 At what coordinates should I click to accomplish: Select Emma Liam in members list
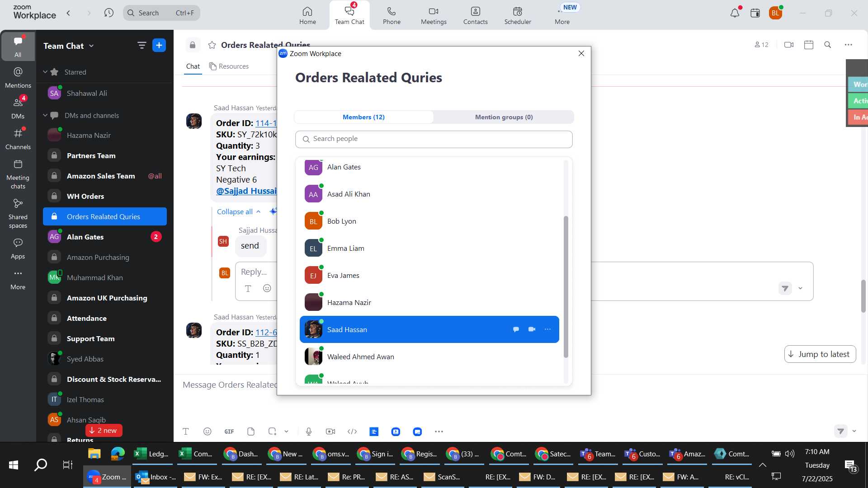point(429,248)
